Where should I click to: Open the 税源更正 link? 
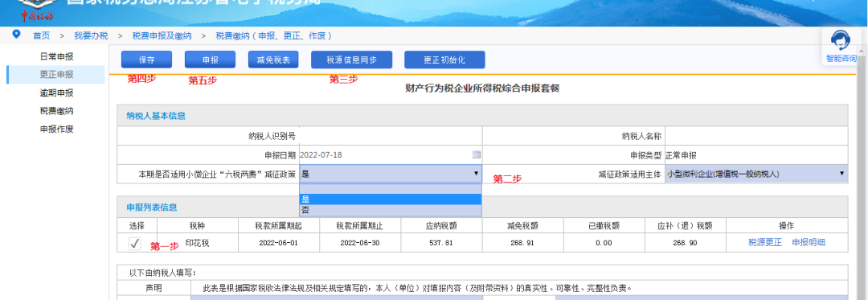coord(765,242)
